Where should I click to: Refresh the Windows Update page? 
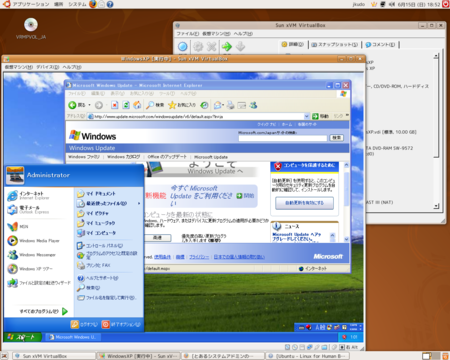(126, 105)
